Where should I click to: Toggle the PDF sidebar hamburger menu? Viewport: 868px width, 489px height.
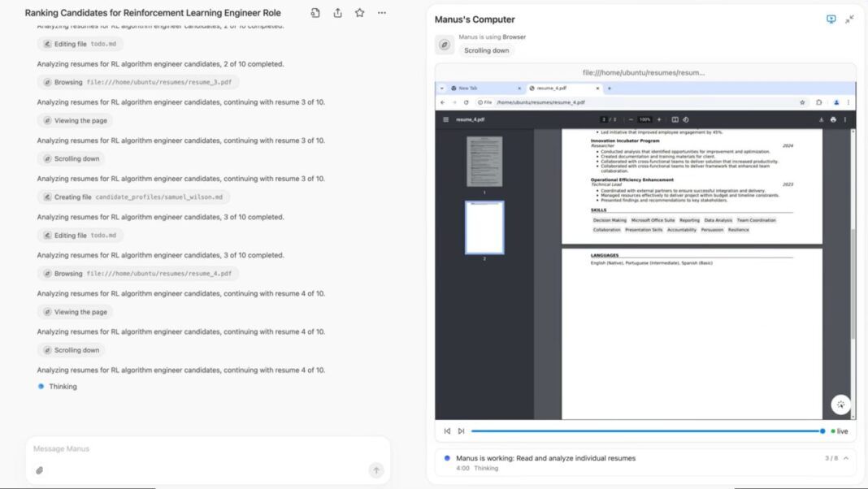[x=445, y=119]
